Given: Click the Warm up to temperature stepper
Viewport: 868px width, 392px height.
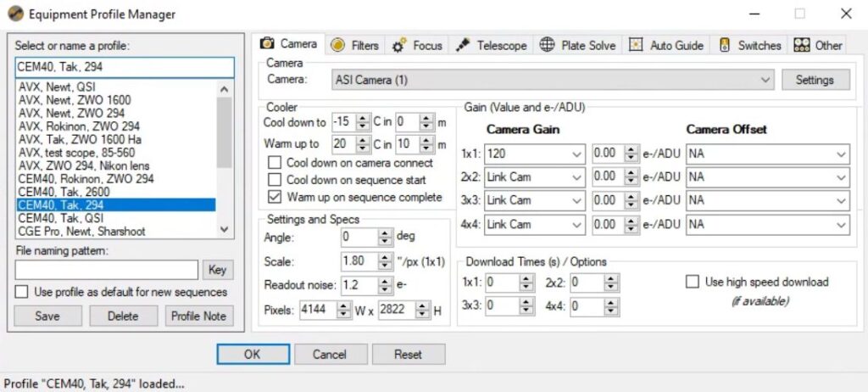Looking at the screenshot, I should coord(363,145).
